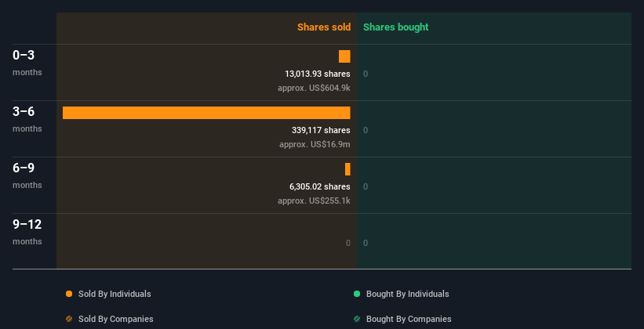This screenshot has height=329, width=644.
Task: Click the 0–3 row heading
Action: click(x=24, y=55)
